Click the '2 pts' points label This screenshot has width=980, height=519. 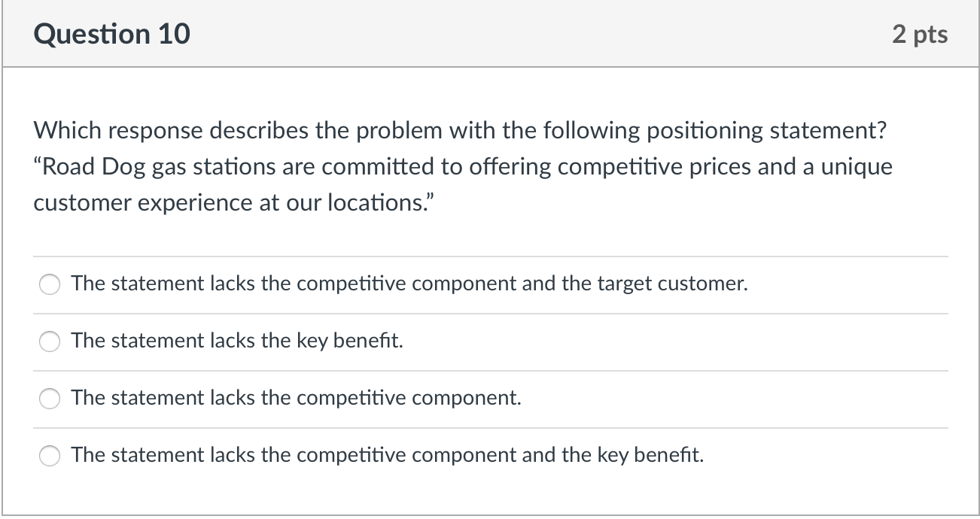coord(920,35)
